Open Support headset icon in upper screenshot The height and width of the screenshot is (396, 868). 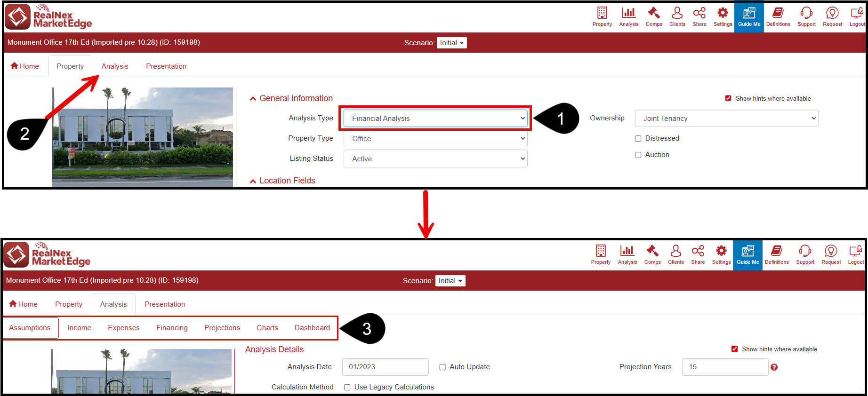point(806,16)
